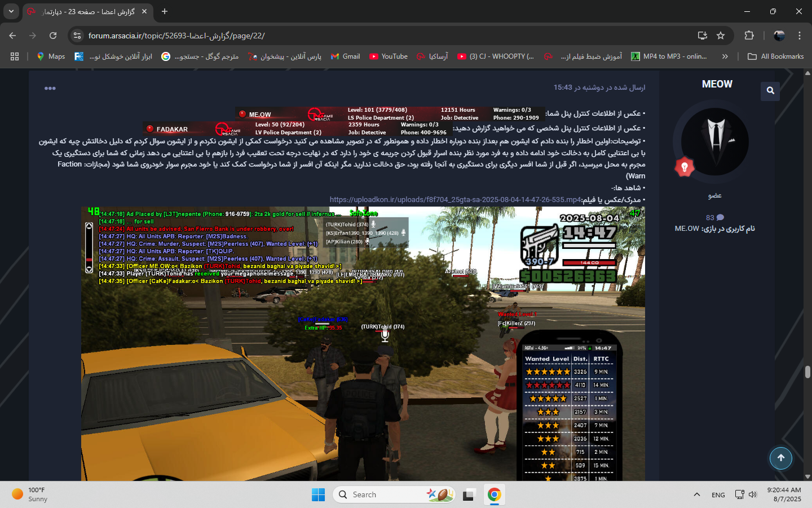The width and height of the screenshot is (812, 508).
Task: Click the 83 posts count icon
Action: tap(715, 218)
